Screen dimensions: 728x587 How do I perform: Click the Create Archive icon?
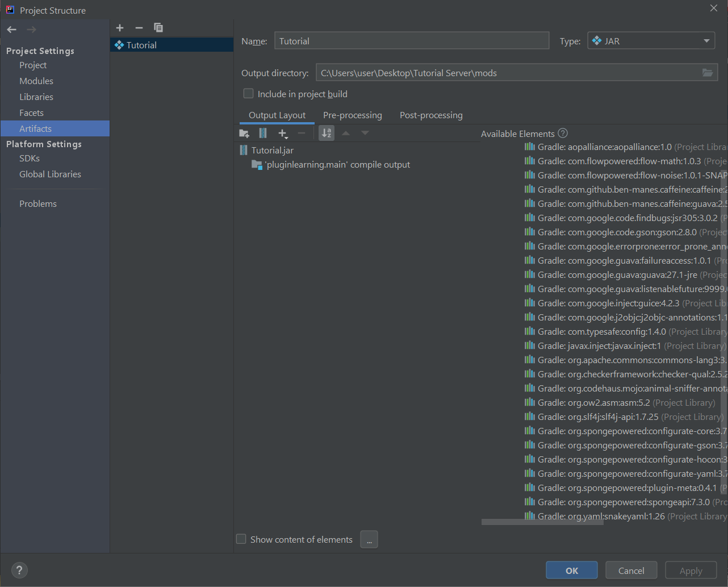(263, 133)
